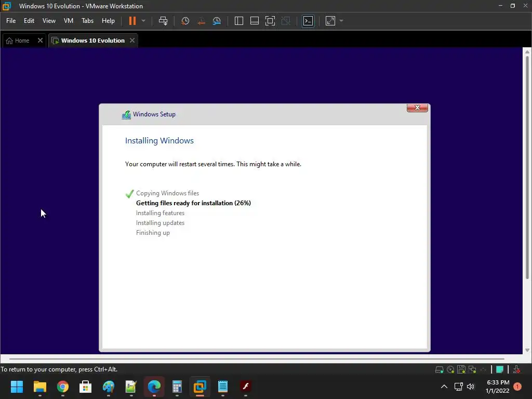Screen dimensions: 532x399
Task: Pause the virtual machine using the orange button
Action: (x=132, y=21)
